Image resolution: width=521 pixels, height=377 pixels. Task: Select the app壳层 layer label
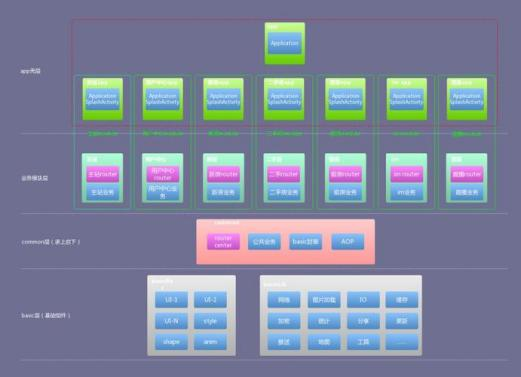tap(31, 71)
